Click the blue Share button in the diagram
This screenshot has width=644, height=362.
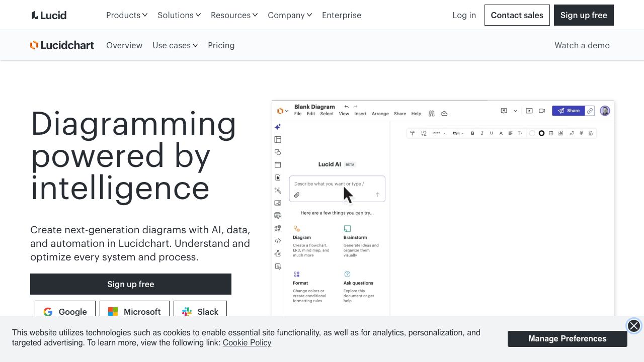coord(569,111)
